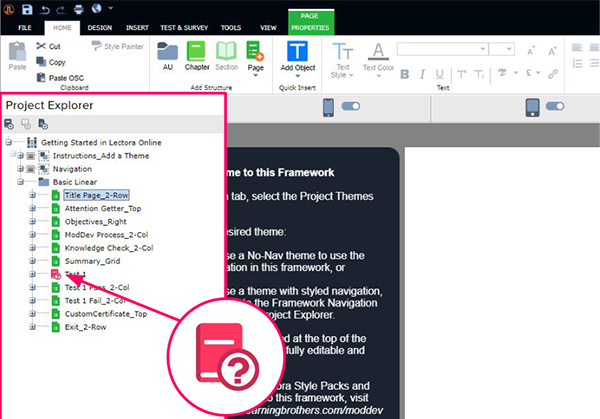
Task: Expand the Knowledge Check_2-Col page
Action: (32, 248)
